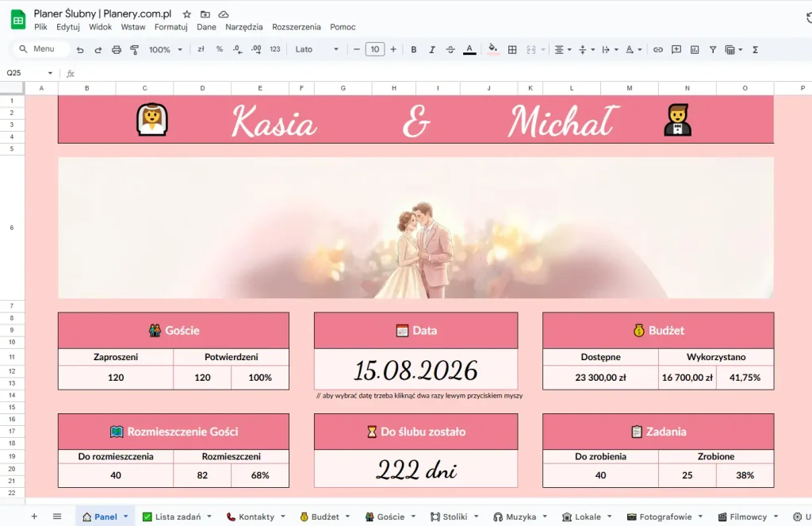Activate the Paint format roller icon
This screenshot has height=526, width=812.
click(x=135, y=50)
